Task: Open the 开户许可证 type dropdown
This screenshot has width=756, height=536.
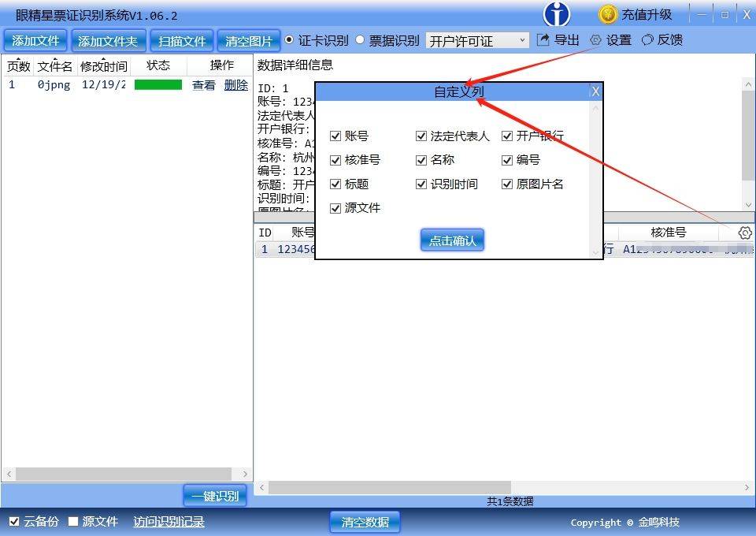Action: pyautogui.click(x=477, y=40)
